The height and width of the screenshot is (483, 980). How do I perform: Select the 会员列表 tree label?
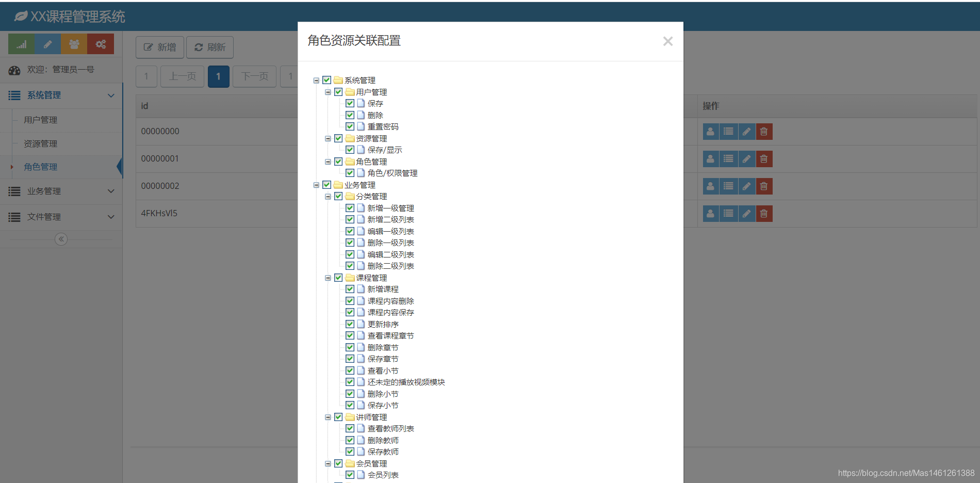click(383, 475)
